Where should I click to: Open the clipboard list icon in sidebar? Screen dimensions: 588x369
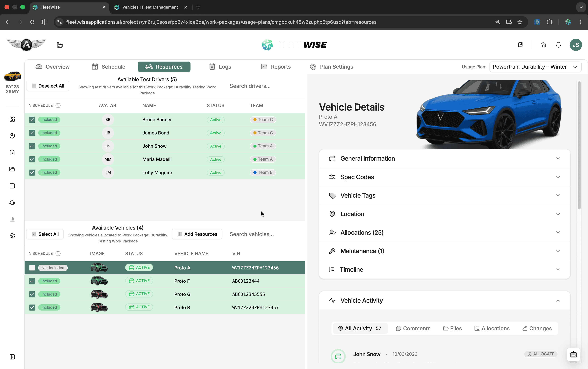coord(12,153)
